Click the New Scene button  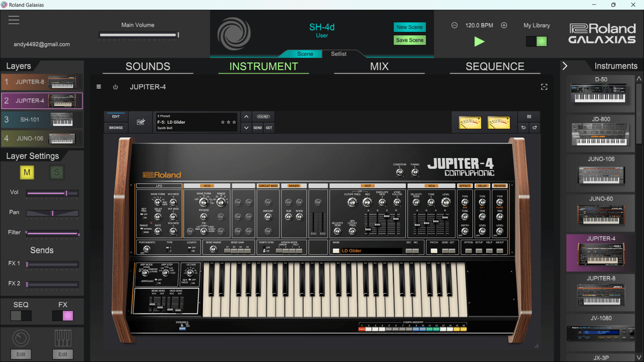click(x=409, y=27)
